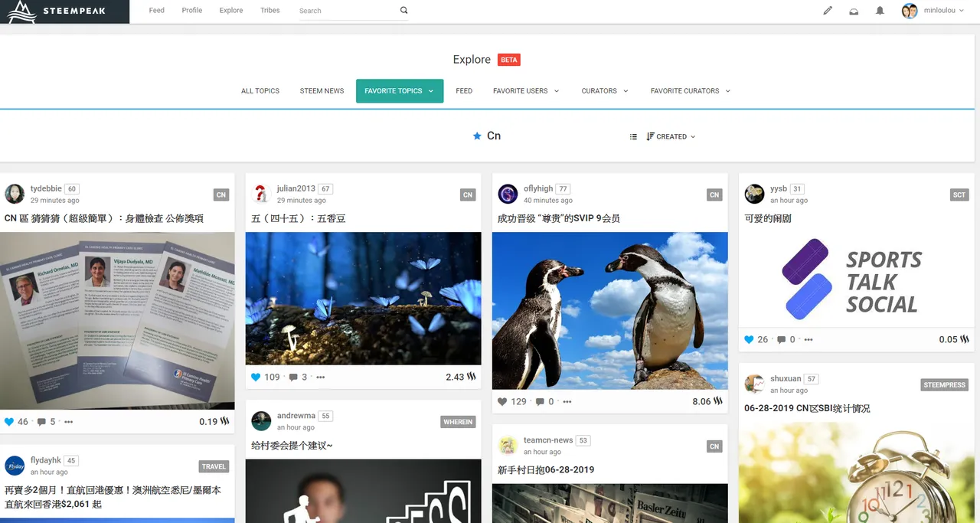Click shuxuan's avatar
The height and width of the screenshot is (523, 980).
point(754,384)
